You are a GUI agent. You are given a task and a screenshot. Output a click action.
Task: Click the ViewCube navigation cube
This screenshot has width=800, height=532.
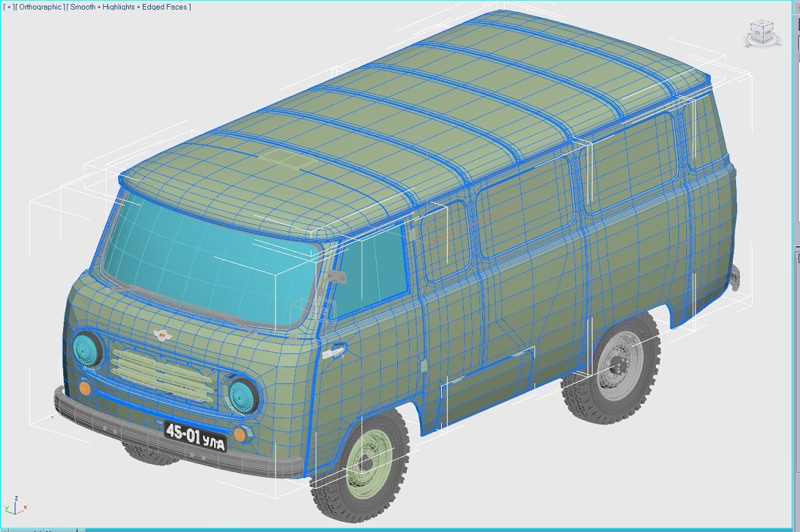coord(761,30)
